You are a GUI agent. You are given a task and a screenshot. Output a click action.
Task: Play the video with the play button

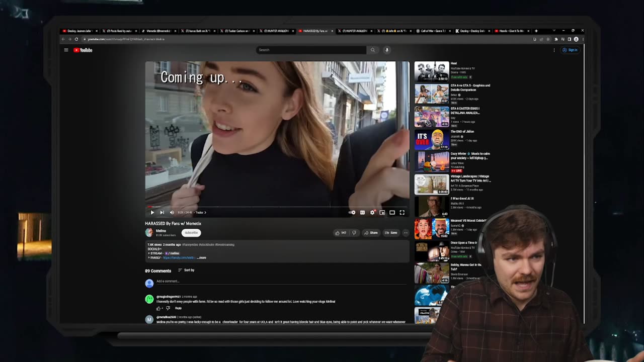152,213
